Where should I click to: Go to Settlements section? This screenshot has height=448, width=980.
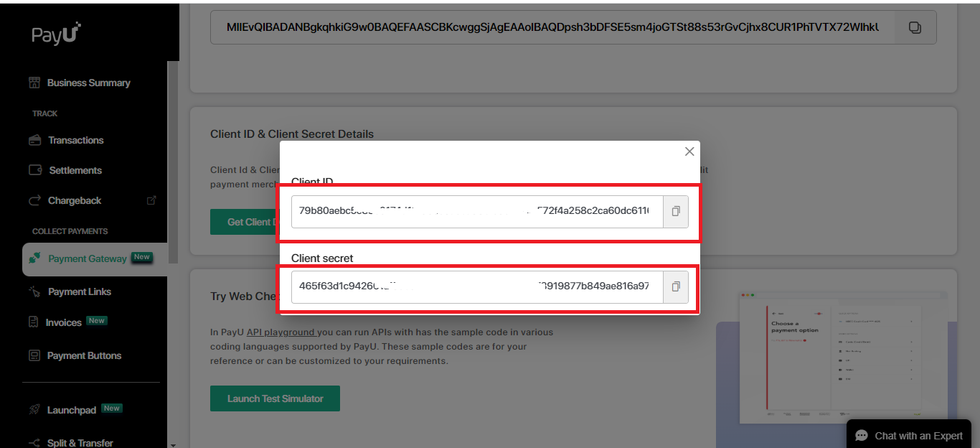75,170
